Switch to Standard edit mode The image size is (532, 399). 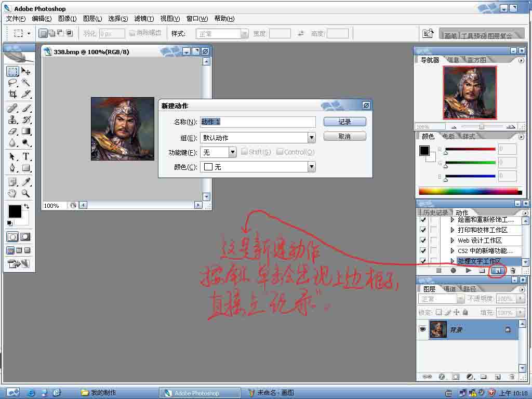(12, 237)
